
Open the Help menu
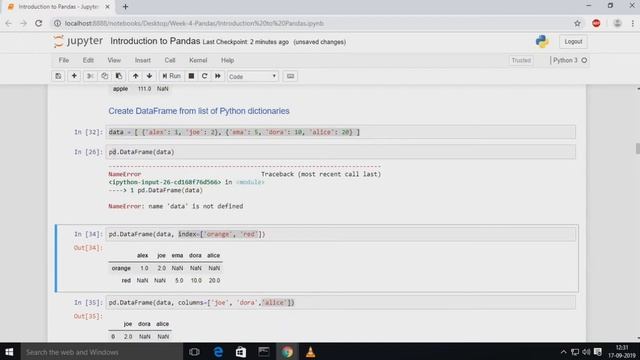coord(227,60)
